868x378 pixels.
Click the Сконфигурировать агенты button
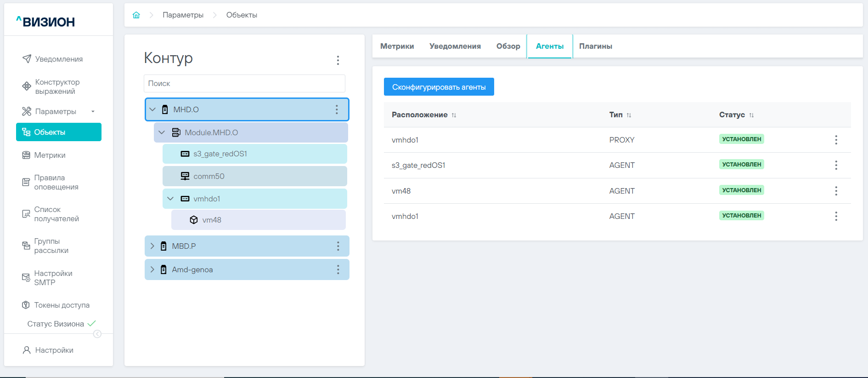pos(439,87)
